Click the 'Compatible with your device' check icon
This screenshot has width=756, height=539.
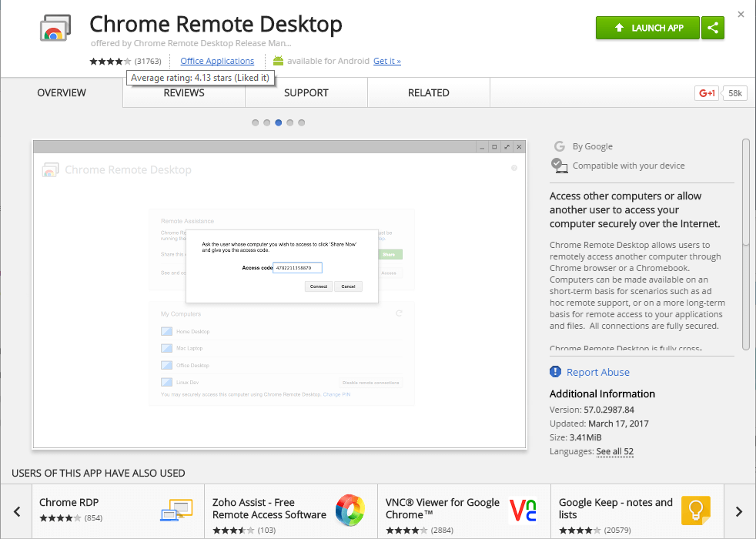point(559,166)
